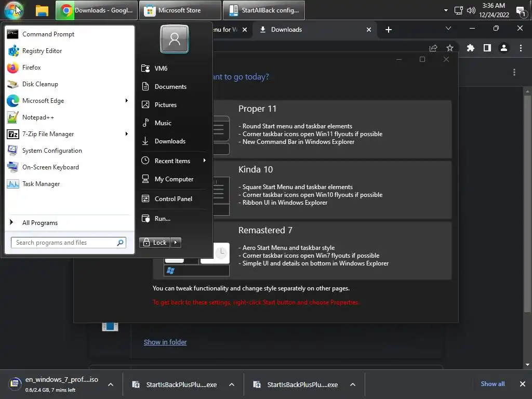532x399 pixels.
Task: Expand options for the iso download item
Action: click(111, 384)
